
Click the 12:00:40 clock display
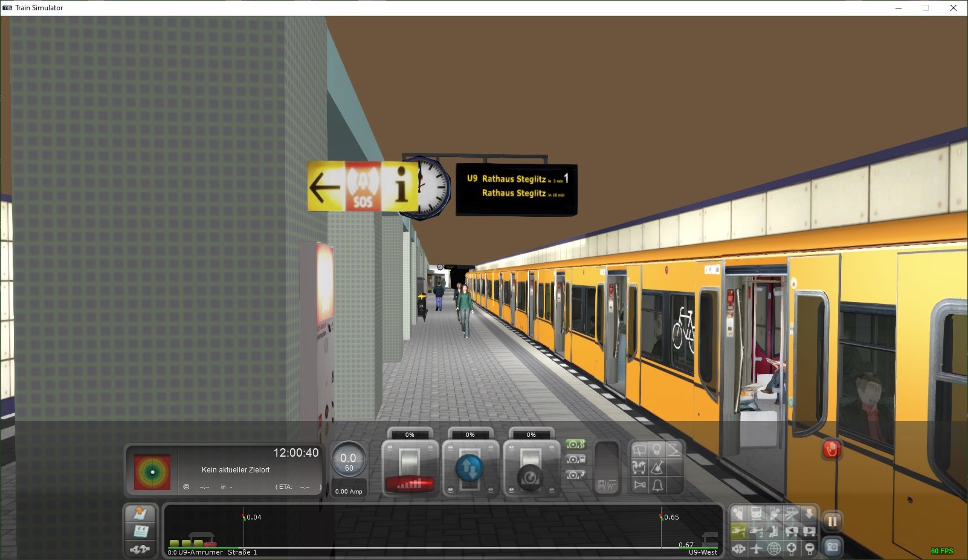pyautogui.click(x=296, y=452)
